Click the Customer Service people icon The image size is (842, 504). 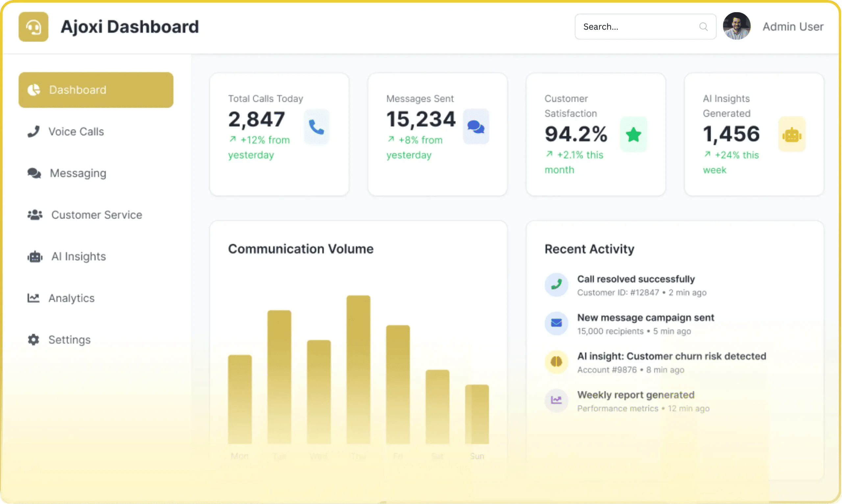click(35, 215)
